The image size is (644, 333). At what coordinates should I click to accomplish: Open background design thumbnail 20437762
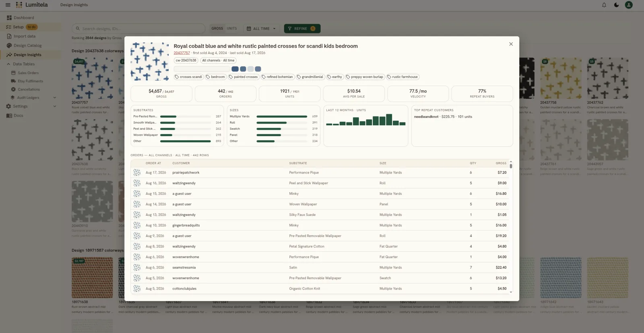(607, 78)
